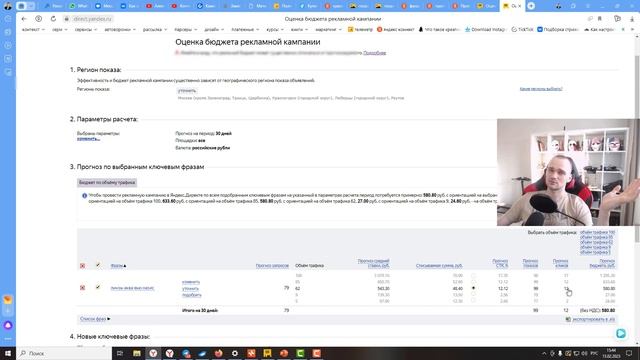Viewport: 640px width, 360px height.
Task: Open the keyword phrase link in the table row
Action: [x=132, y=288]
